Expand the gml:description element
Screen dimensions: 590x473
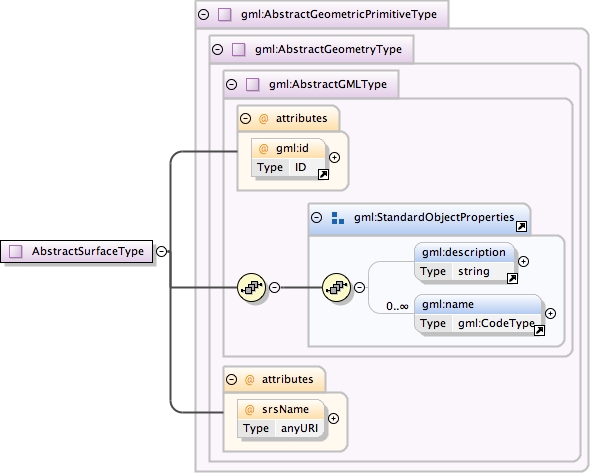tap(523, 261)
